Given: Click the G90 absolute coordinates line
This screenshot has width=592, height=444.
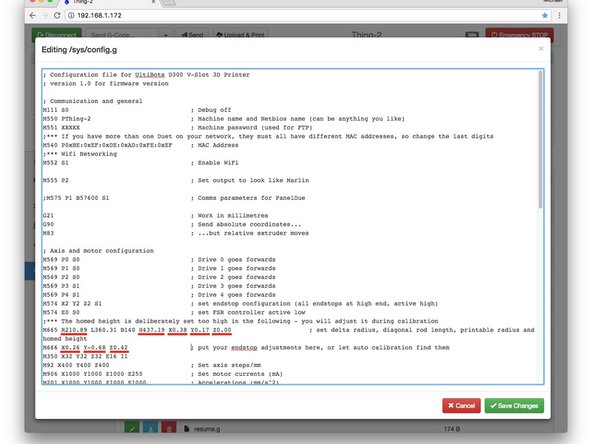Looking at the screenshot, I should pyautogui.click(x=172, y=224).
